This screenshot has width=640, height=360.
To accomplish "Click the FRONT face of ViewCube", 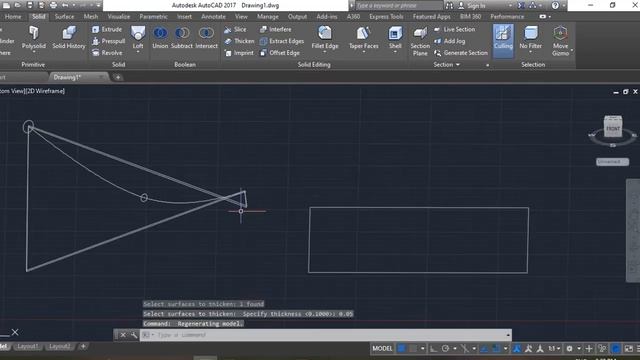I will pyautogui.click(x=613, y=128).
